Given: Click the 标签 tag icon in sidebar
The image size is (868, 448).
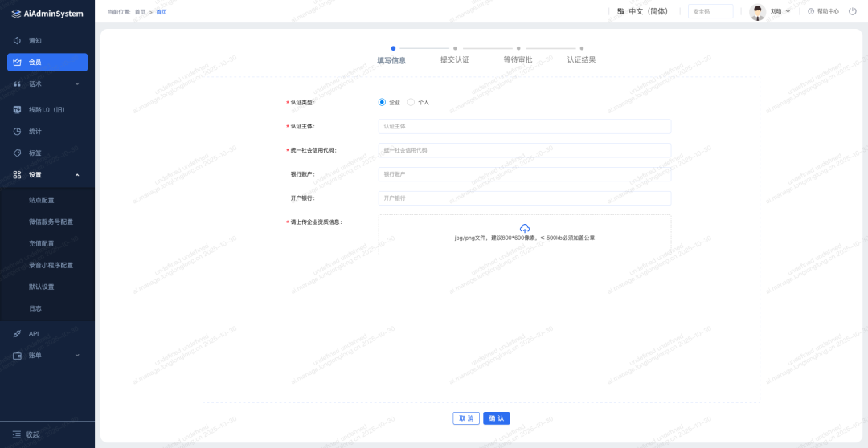Looking at the screenshot, I should [x=17, y=153].
